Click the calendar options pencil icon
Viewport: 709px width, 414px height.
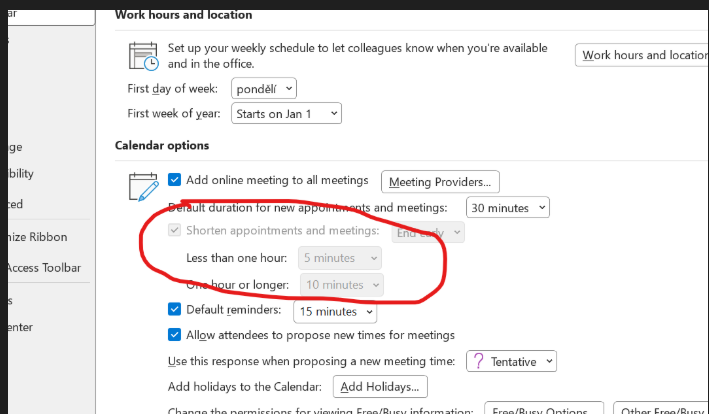(x=144, y=187)
